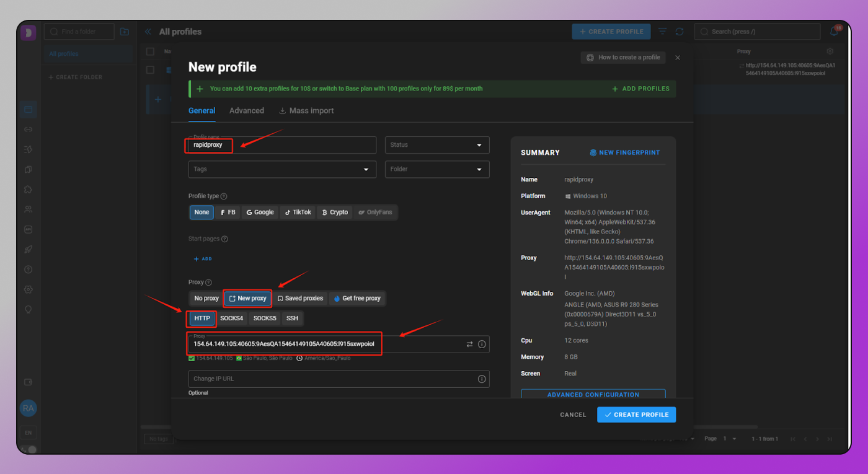
Task: Choose the Get free proxy option
Action: pyautogui.click(x=357, y=299)
